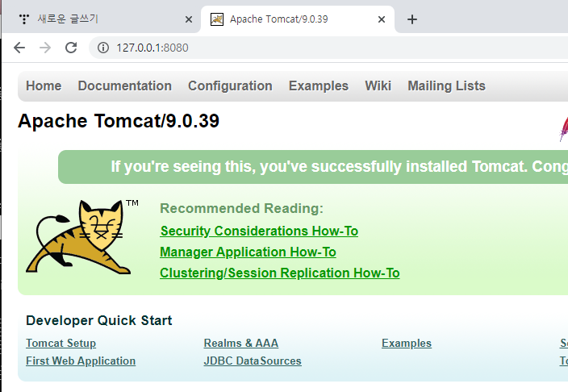Open Security Considerations How-To link
568x392 pixels.
259,231
